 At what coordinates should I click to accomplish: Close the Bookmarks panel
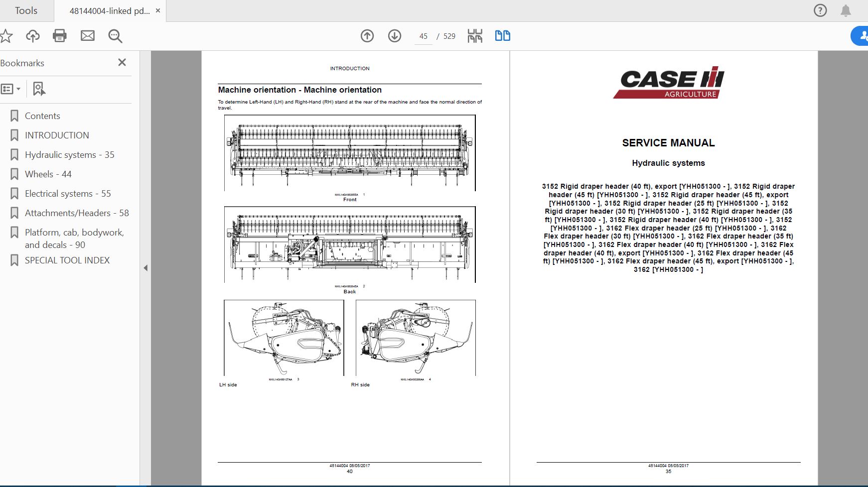122,62
